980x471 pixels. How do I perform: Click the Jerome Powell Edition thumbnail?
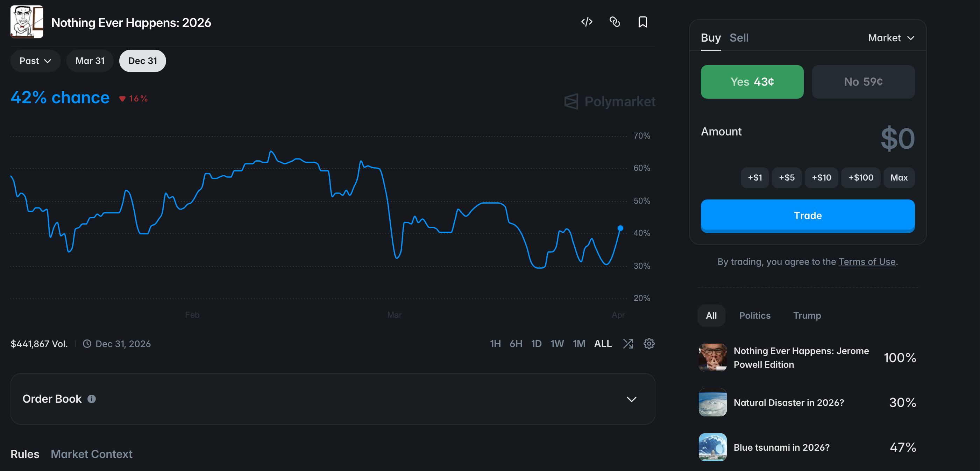pos(712,358)
